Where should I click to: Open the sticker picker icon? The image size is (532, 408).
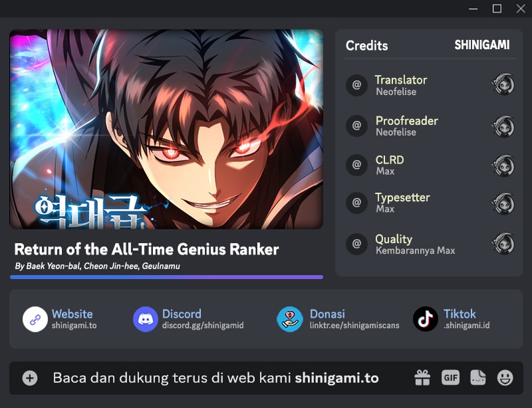pyautogui.click(x=477, y=377)
